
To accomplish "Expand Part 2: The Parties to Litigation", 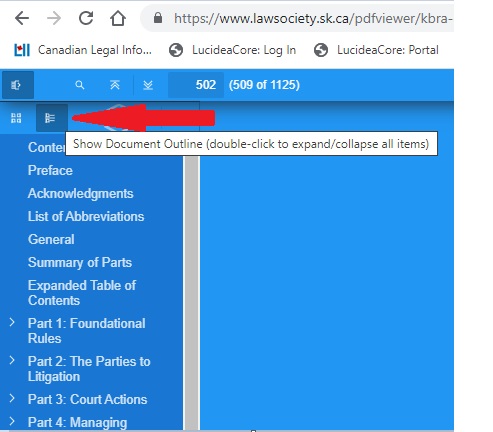I will (12, 360).
